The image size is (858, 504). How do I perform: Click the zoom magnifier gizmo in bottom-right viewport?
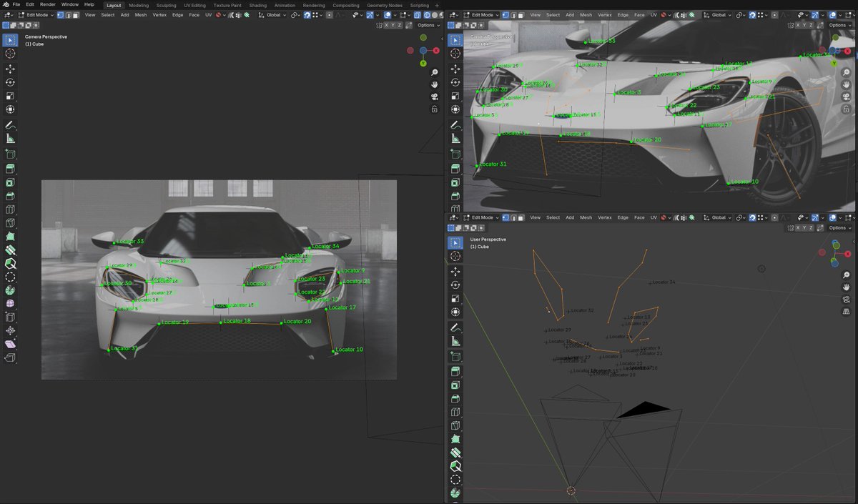(847, 275)
